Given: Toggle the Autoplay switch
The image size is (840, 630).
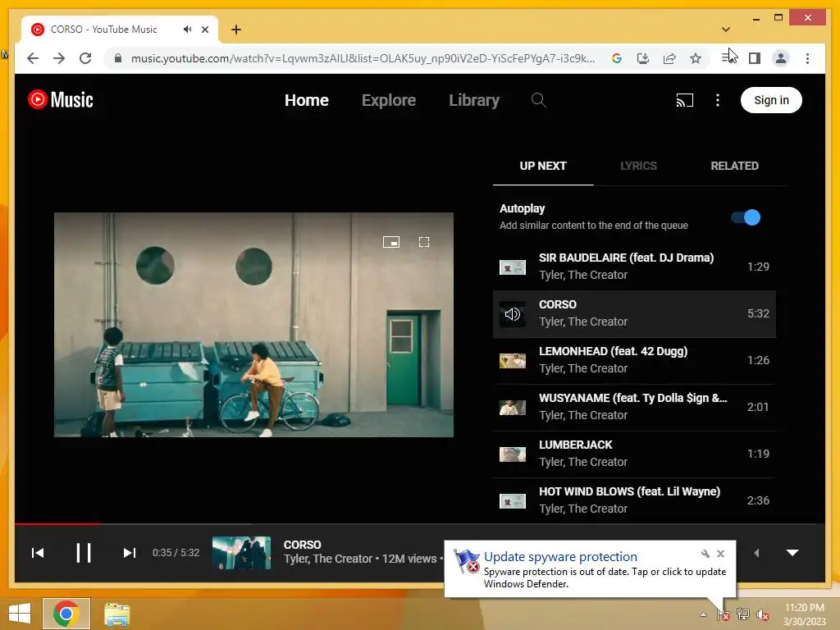Looking at the screenshot, I should click(x=746, y=217).
